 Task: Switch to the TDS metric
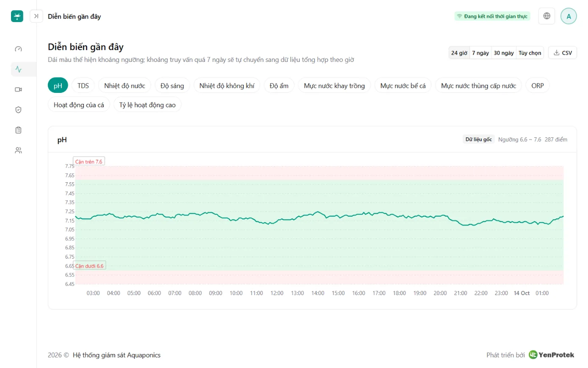click(83, 86)
